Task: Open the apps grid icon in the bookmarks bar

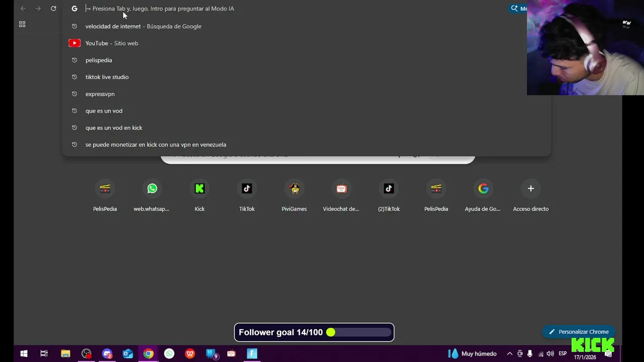Action: click(22, 24)
